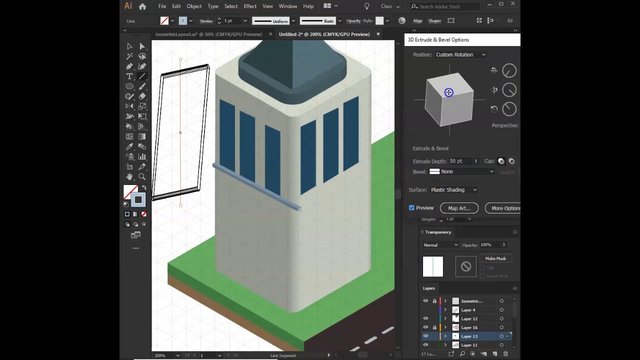Click Make Mask button
The image size is (640, 360).
pyautogui.click(x=496, y=258)
